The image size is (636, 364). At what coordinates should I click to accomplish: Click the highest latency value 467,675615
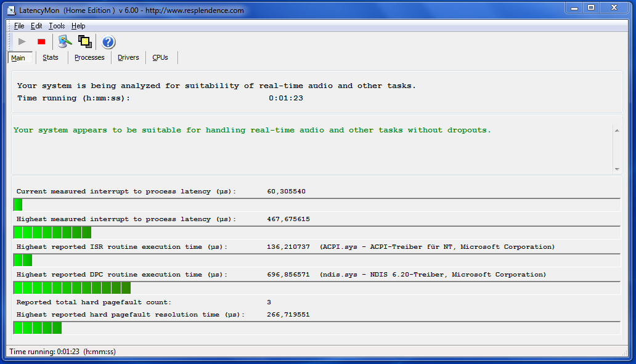tap(288, 219)
